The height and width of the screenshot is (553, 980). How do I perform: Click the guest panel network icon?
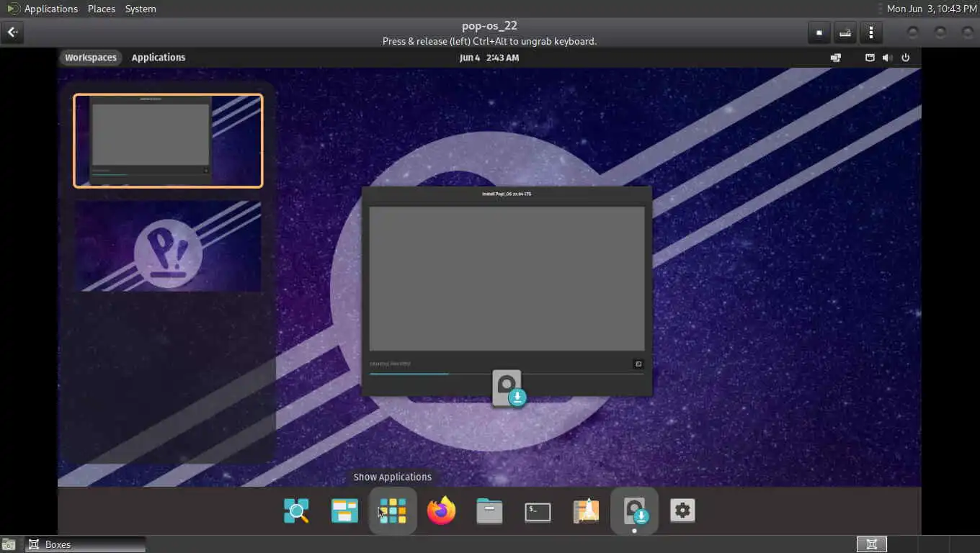[x=870, y=58]
